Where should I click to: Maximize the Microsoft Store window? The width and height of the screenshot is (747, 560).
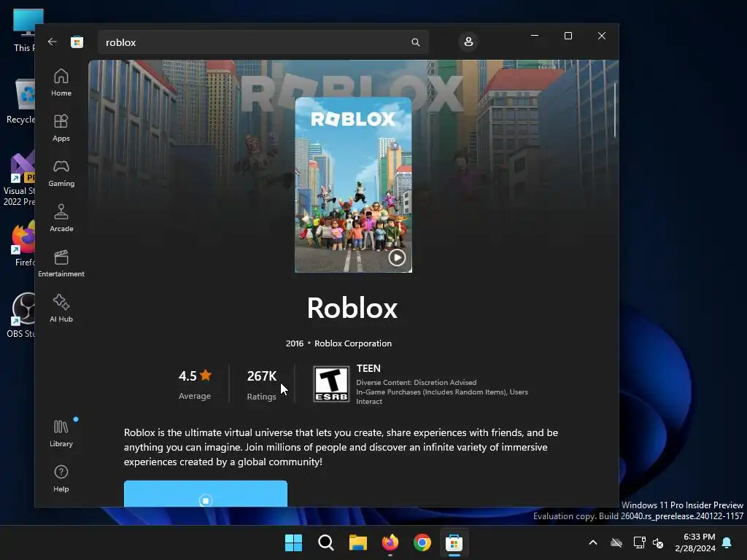click(568, 36)
